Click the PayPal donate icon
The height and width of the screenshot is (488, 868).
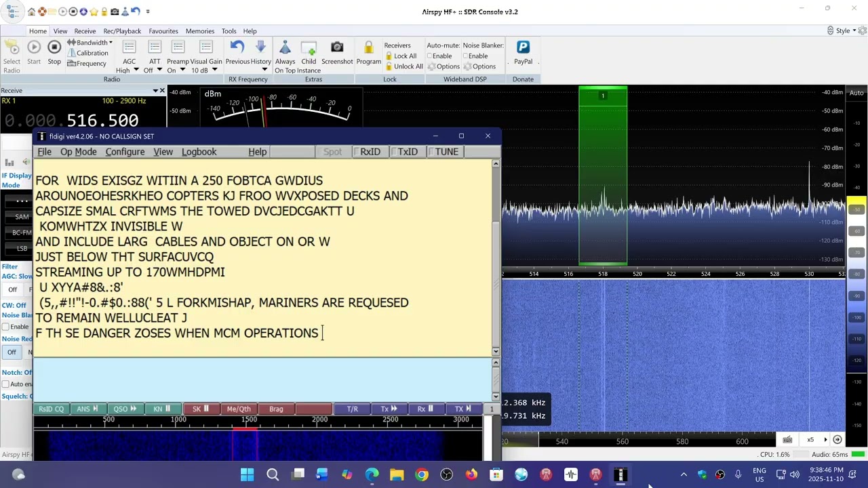coord(523,47)
